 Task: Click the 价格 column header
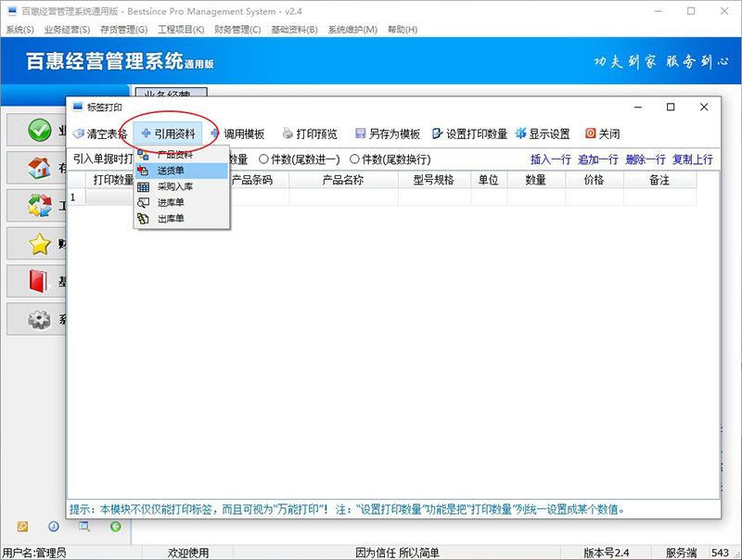[x=595, y=180]
